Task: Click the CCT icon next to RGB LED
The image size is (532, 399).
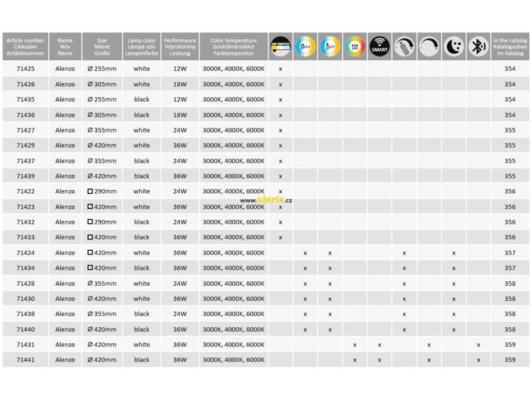Action: [x=330, y=47]
